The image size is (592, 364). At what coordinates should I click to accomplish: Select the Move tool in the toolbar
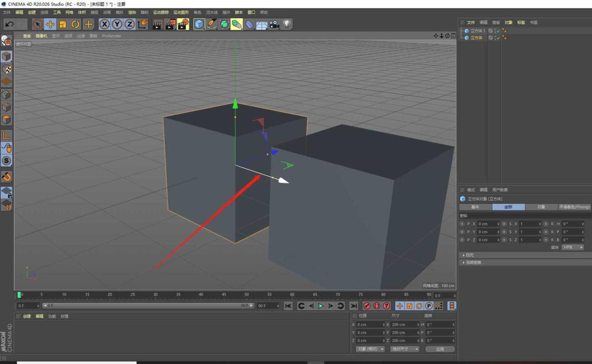(x=50, y=24)
